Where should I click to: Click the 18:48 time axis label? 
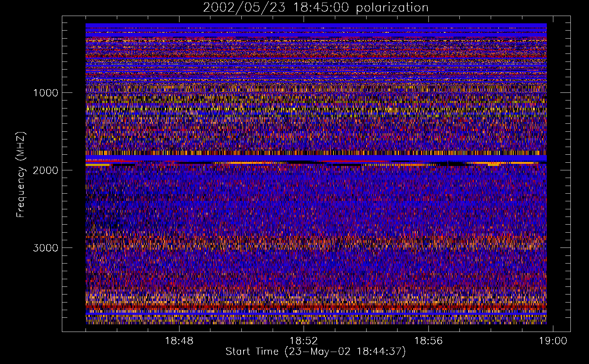click(179, 341)
